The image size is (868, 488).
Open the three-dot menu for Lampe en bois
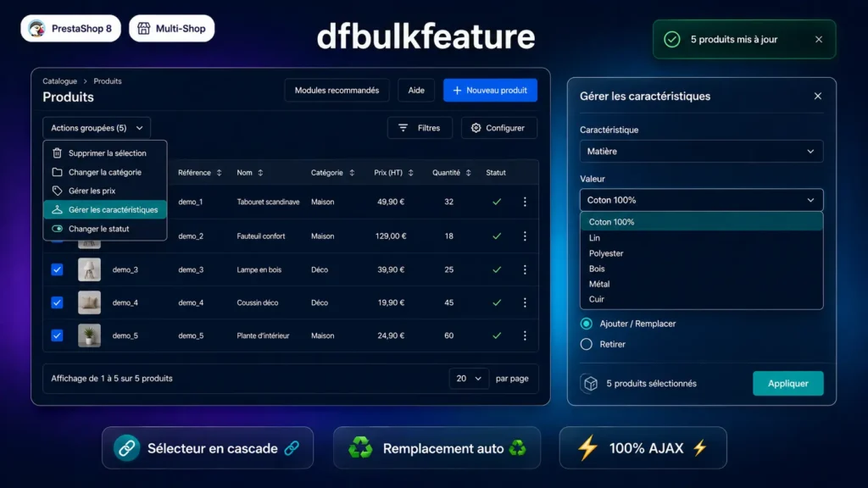coord(525,270)
